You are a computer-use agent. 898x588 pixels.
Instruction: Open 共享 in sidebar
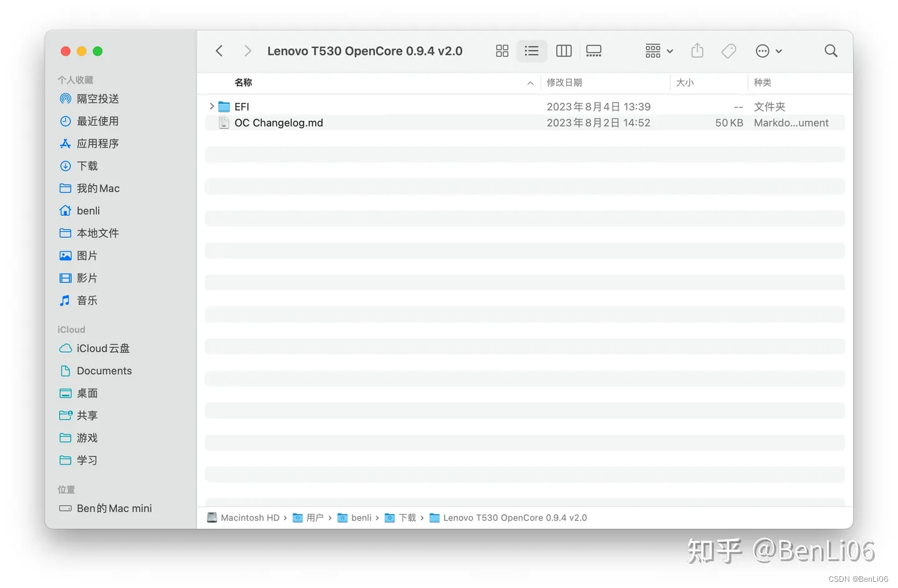click(x=79, y=416)
